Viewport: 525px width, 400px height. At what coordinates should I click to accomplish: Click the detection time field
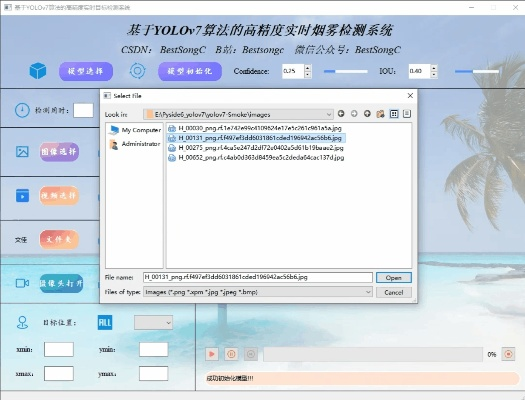tap(83, 110)
